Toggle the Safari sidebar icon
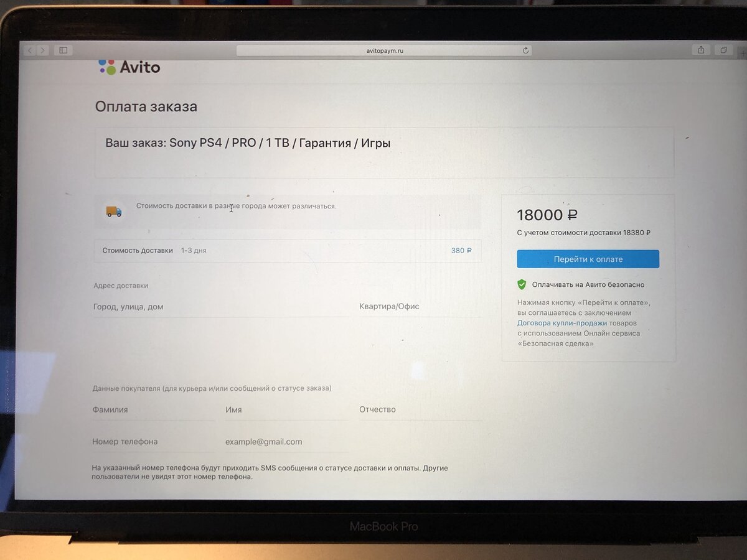747x560 pixels. point(63,50)
